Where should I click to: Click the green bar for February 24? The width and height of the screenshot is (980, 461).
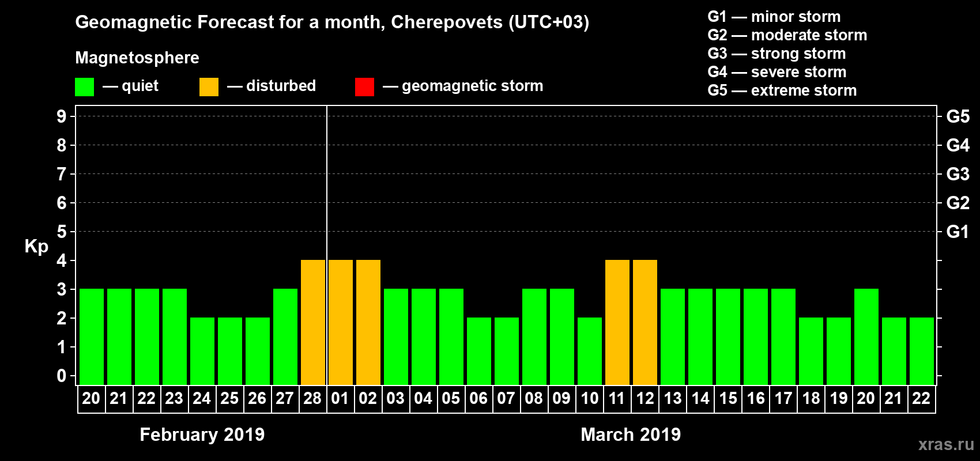point(202,352)
